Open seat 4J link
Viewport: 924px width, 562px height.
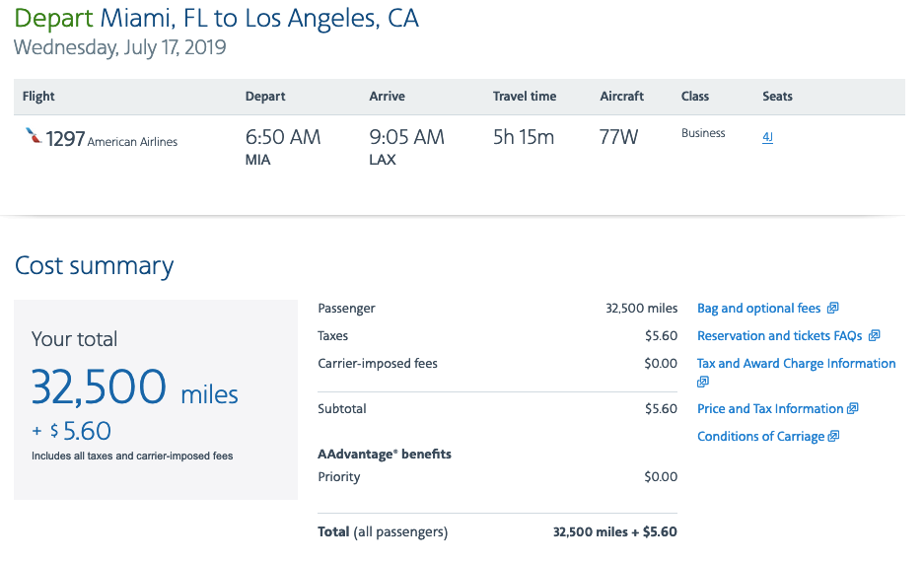point(767,138)
